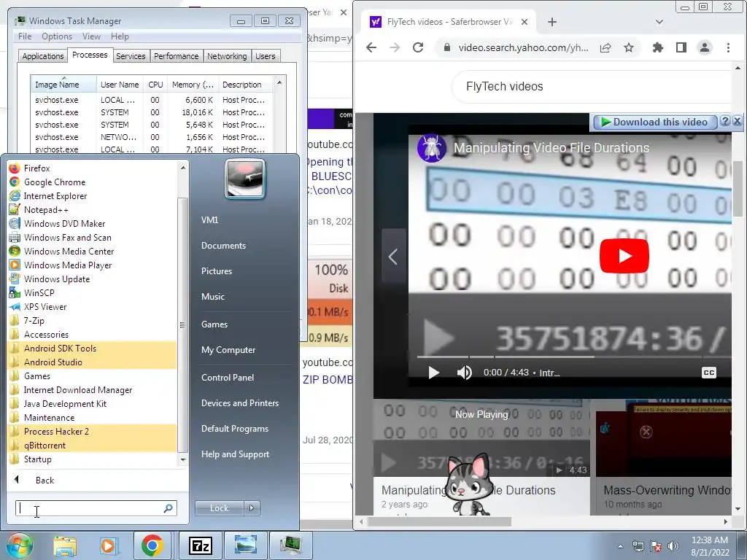
Task: Expand Process Hacker 2 folder
Action: pos(56,431)
